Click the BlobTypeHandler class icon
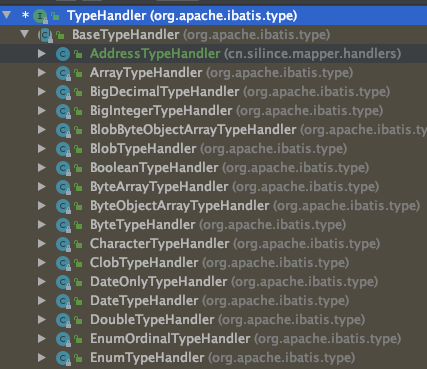This screenshot has height=369, width=427. pos(63,149)
